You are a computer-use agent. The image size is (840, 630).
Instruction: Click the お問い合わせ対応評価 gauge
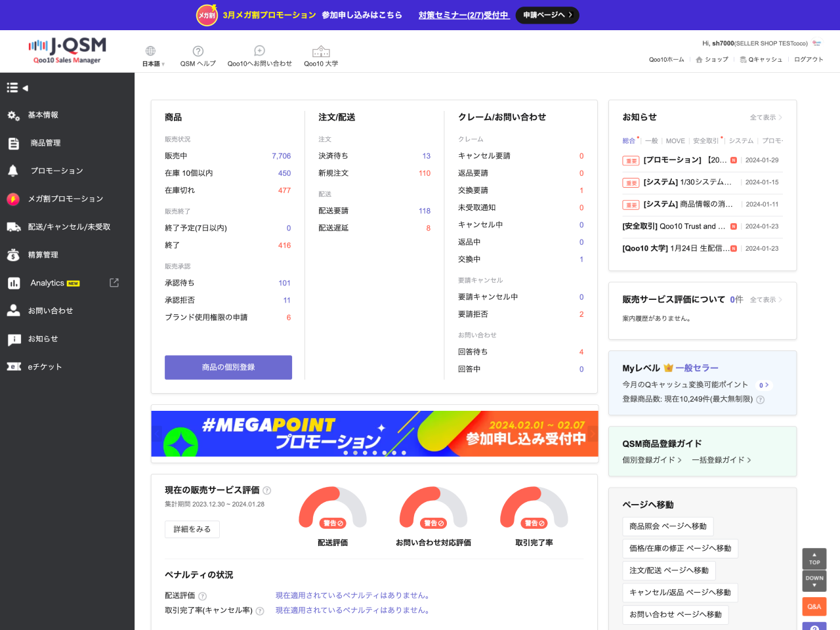coord(433,508)
